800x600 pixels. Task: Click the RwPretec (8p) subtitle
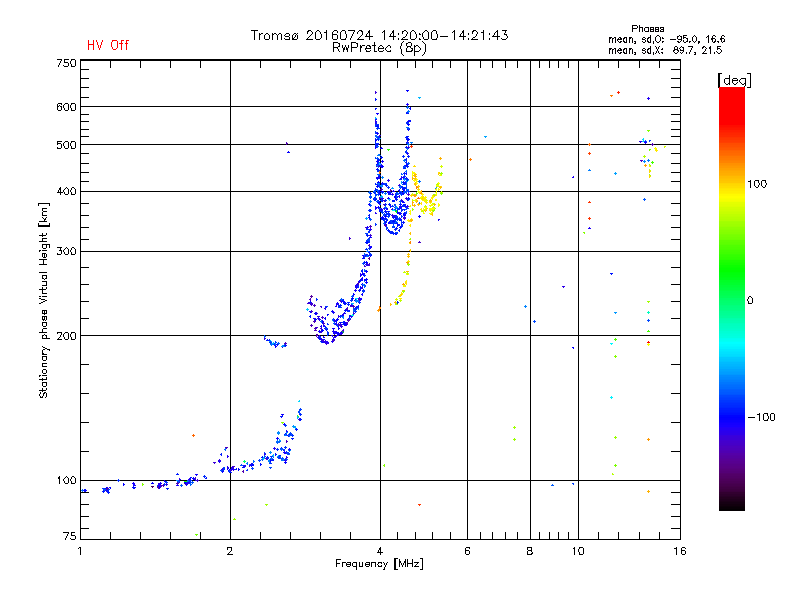[x=379, y=48]
